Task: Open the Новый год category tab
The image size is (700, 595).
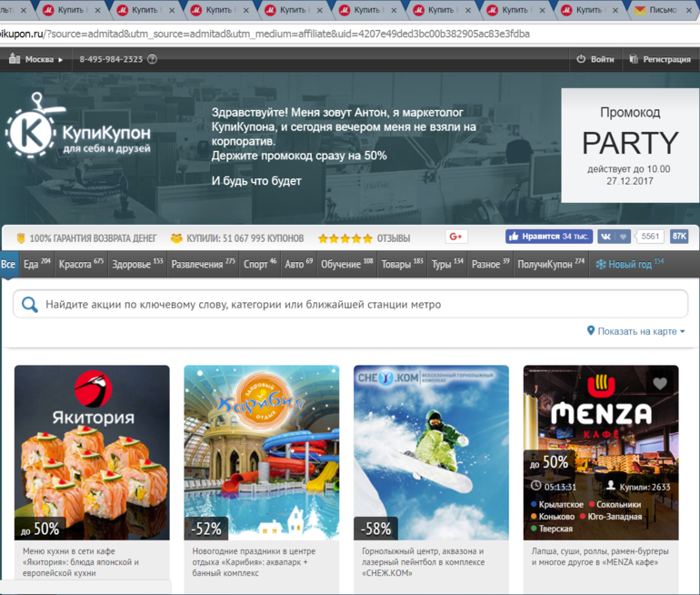Action: (629, 265)
